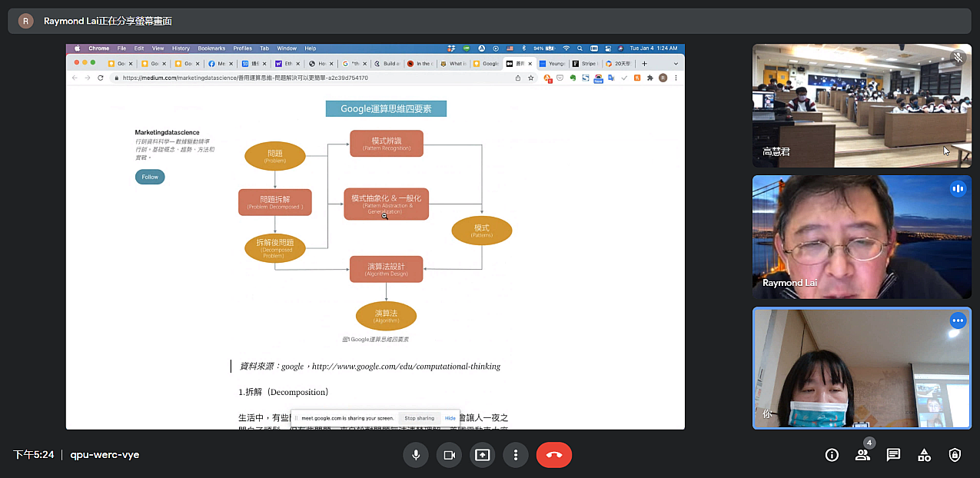Click the medium.com address bar

[x=307, y=78]
